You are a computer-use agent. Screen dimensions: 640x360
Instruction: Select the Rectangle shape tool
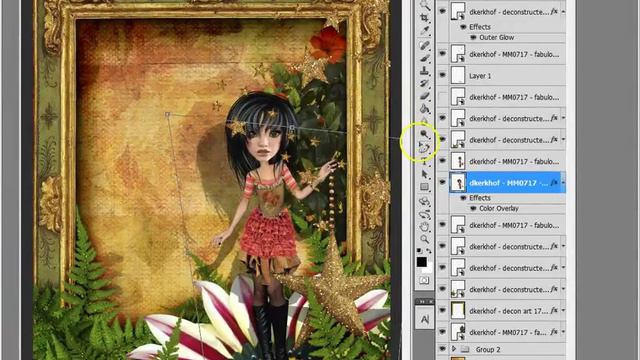click(x=424, y=187)
